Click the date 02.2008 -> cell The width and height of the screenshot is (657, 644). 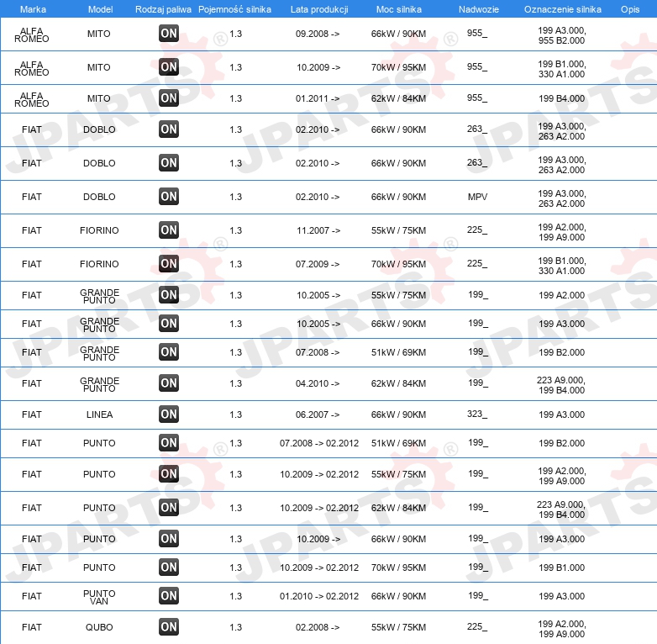(318, 627)
